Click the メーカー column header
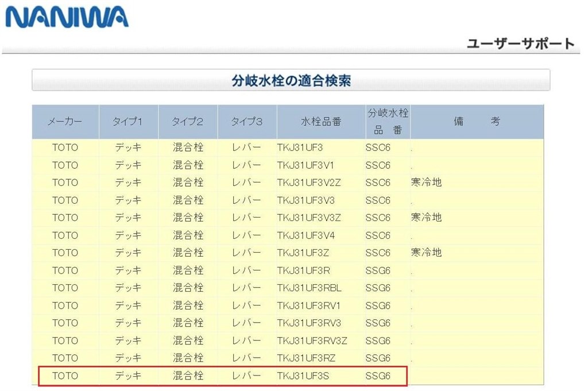Screen dimensions: 588x391 65,122
